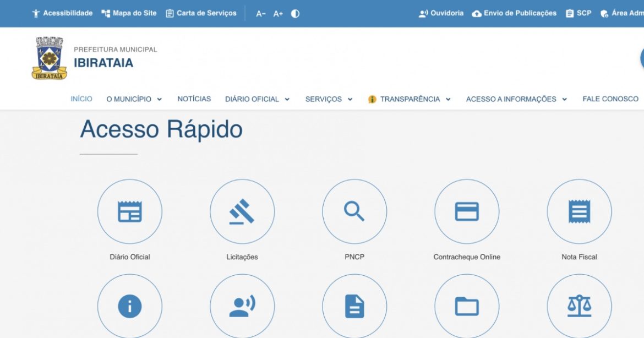
Task: Click the Área Adm shield icon
Action: [604, 14]
